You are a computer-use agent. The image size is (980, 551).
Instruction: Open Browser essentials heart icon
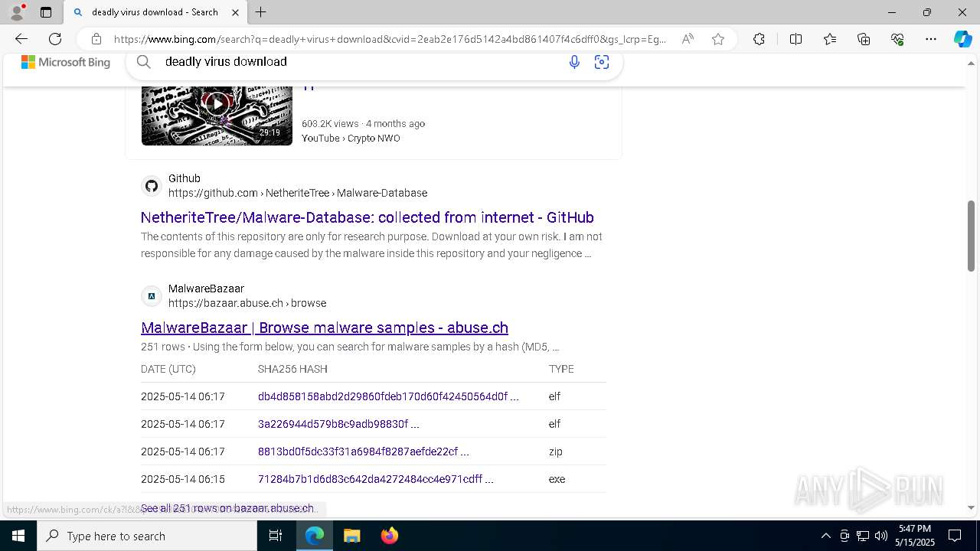[897, 39]
